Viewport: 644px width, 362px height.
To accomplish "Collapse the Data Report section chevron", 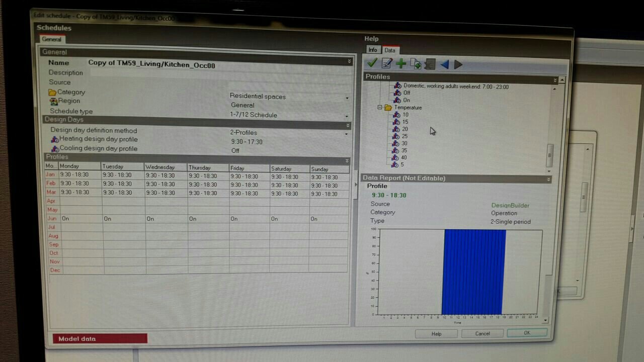I will pos(548,179).
